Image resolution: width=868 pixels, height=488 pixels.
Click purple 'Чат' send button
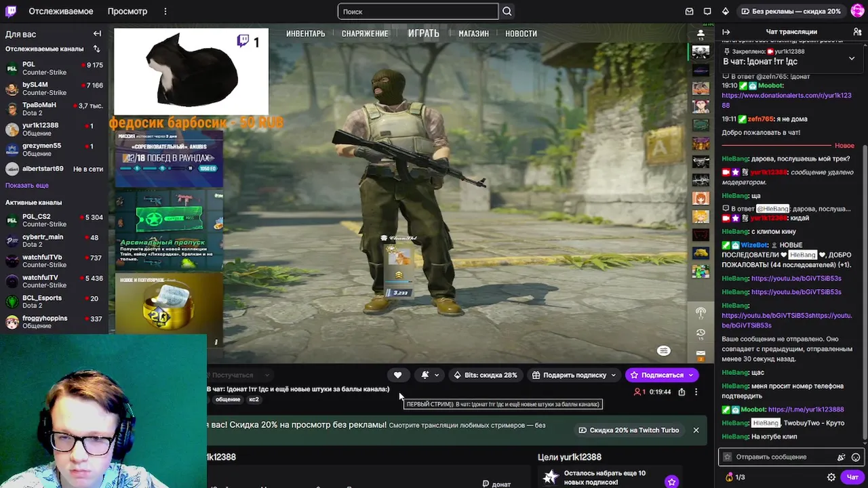(x=852, y=477)
